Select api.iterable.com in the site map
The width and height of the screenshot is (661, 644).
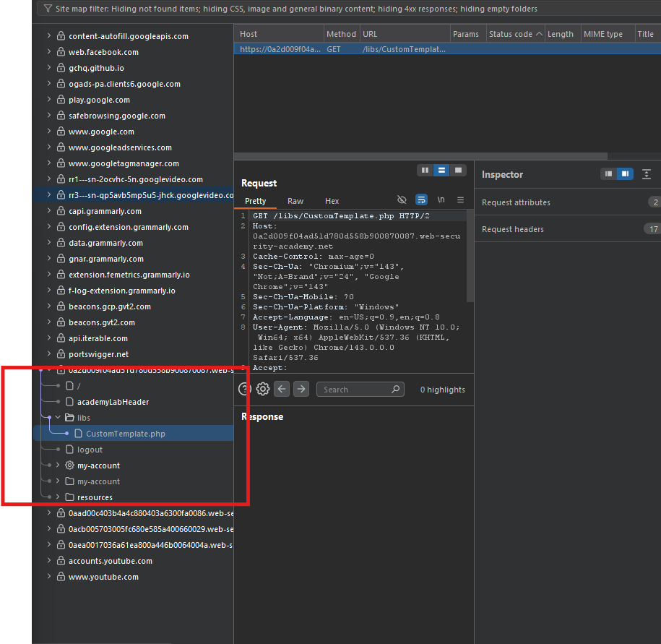[x=98, y=338]
